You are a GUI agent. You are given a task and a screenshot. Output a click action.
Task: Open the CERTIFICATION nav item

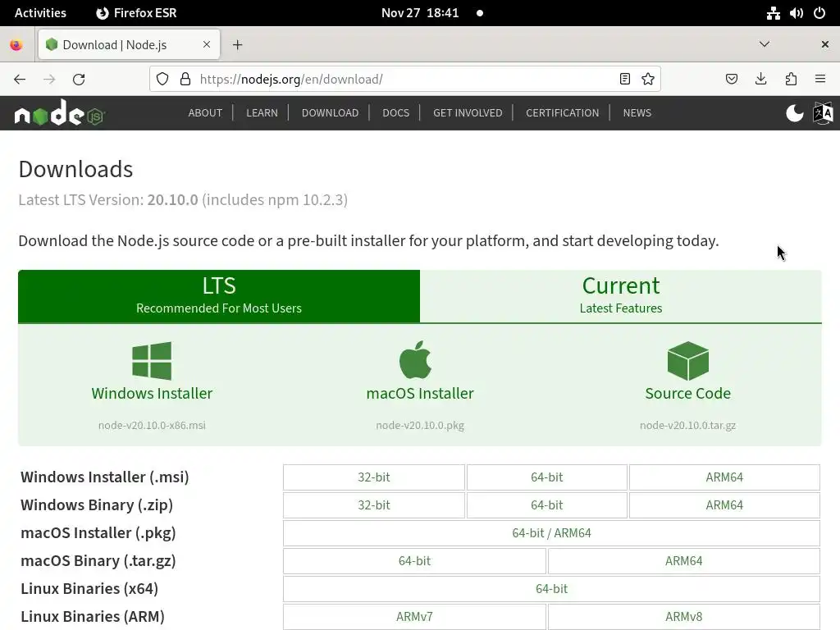[x=563, y=113]
